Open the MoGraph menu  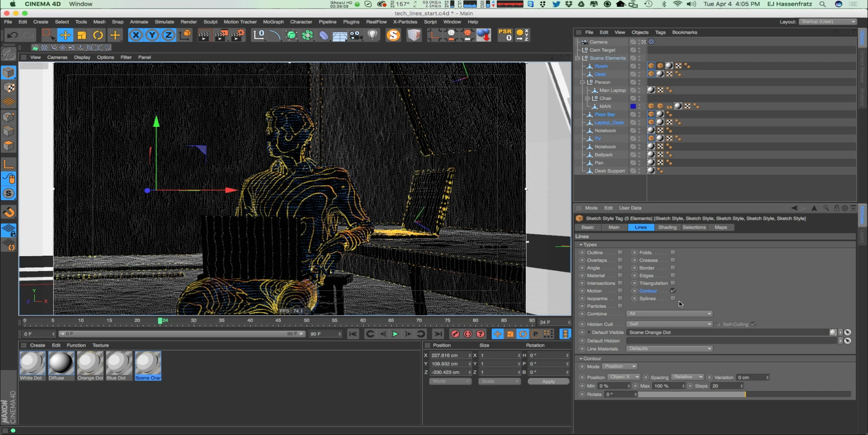pyautogui.click(x=273, y=22)
